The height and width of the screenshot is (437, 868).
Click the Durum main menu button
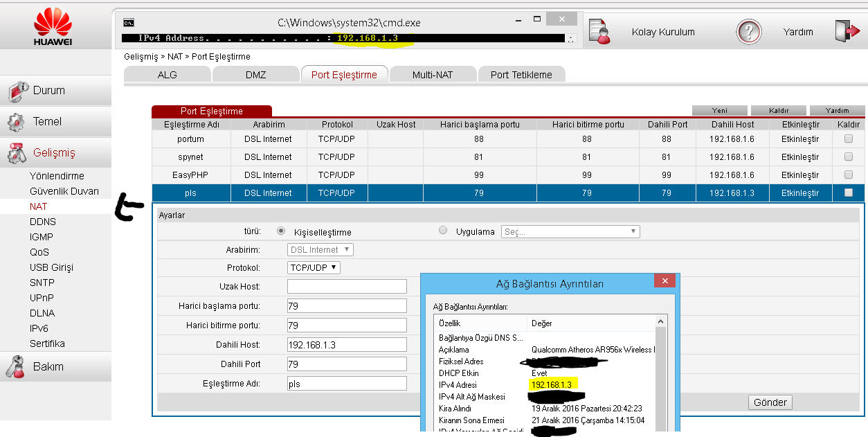[55, 91]
